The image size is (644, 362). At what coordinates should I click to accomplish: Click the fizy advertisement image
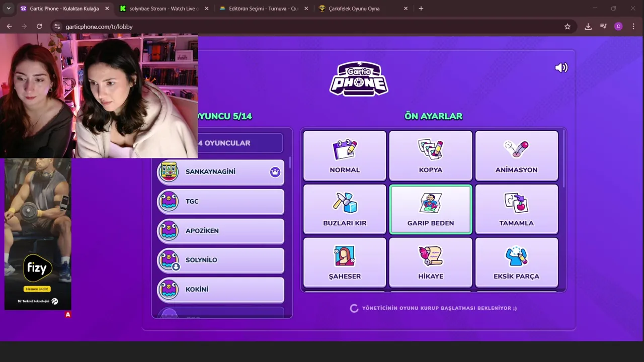click(x=38, y=234)
